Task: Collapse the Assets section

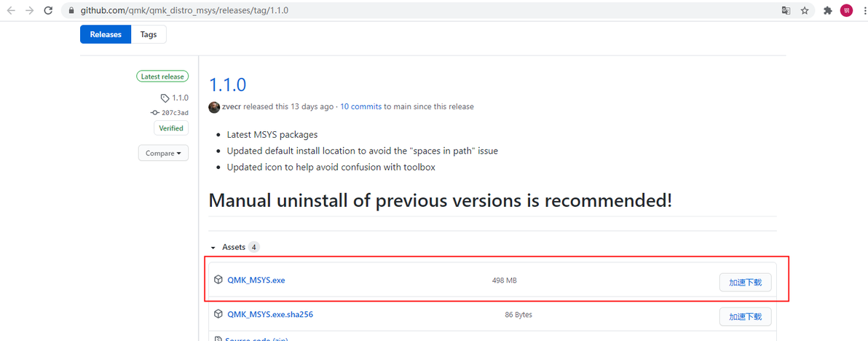Action: [213, 248]
